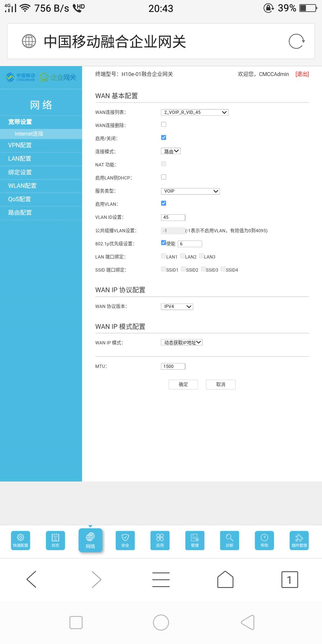The image size is (322, 644).
Task: Open the 插件管理 plugin management icon
Action: [299, 540]
